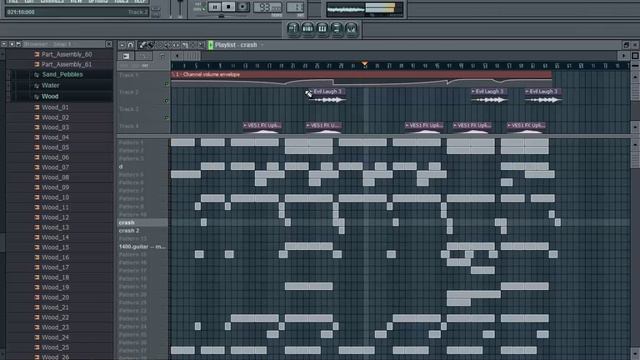Open the Playlist - crash title dropdown arrow
This screenshot has width=640, height=360.
[262, 45]
